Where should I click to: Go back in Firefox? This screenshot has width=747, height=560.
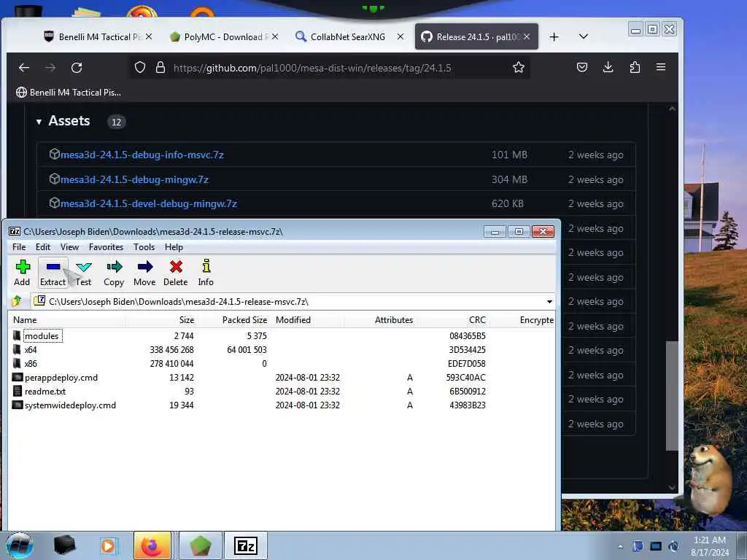pos(24,68)
